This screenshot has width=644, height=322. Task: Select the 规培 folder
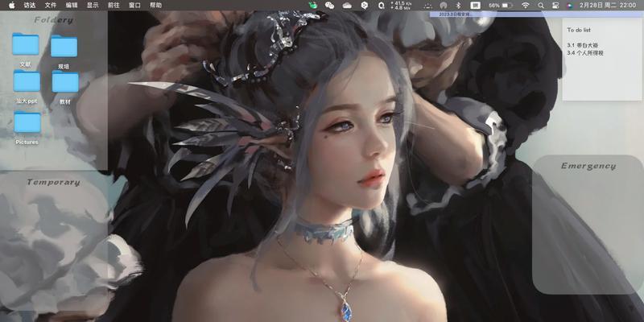pos(64,46)
